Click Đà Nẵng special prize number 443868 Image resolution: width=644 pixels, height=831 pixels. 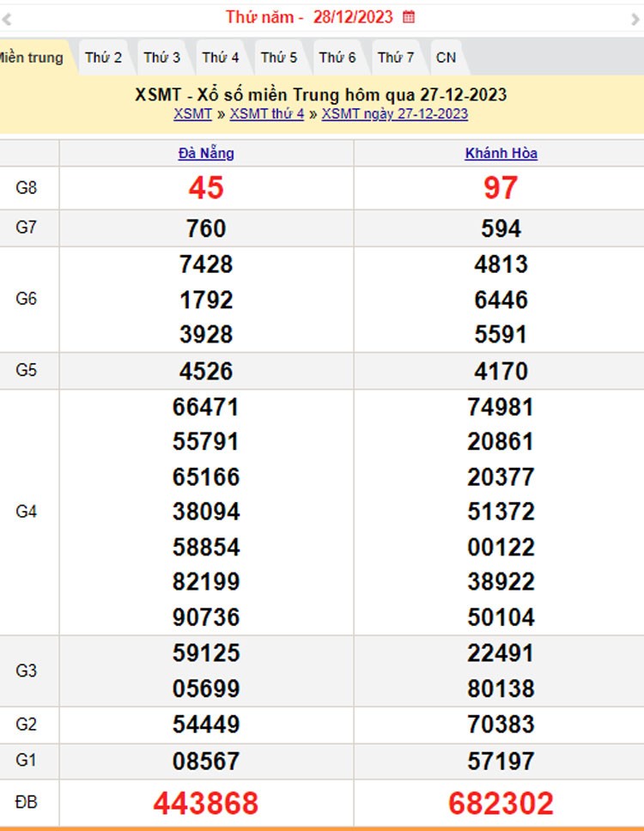(x=206, y=804)
